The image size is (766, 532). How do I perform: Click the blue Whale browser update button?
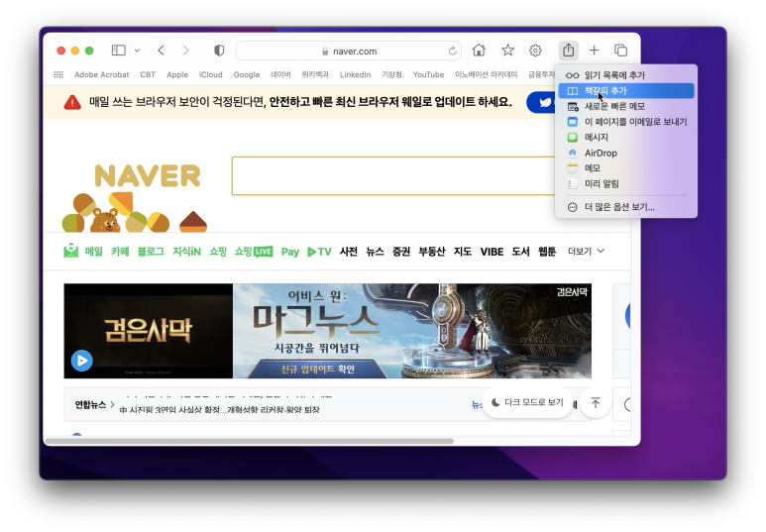pos(541,102)
